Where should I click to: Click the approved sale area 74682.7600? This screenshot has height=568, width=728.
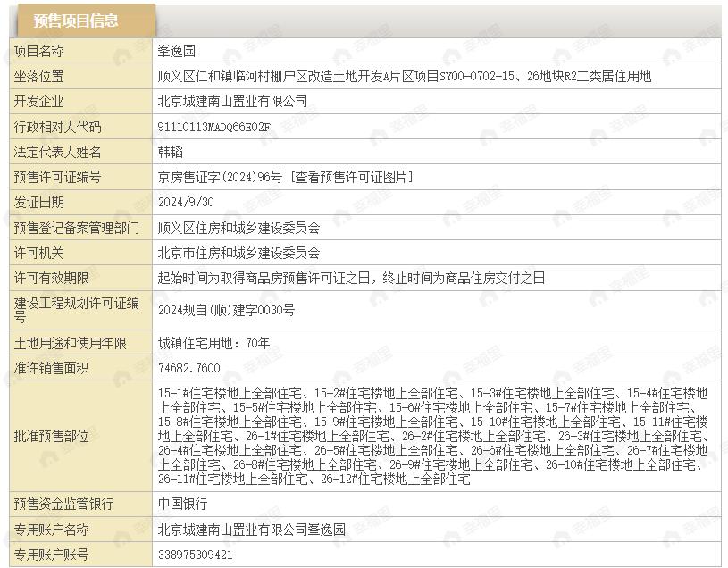tap(188, 368)
